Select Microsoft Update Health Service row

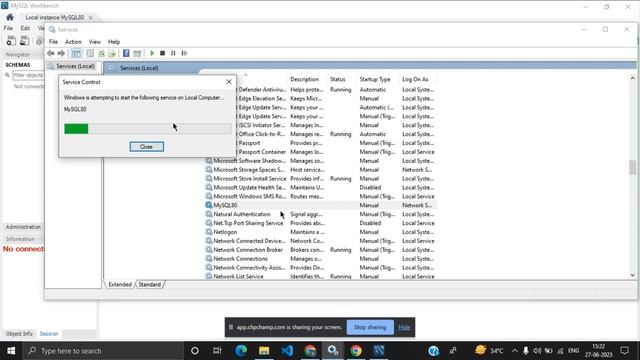[x=320, y=187]
